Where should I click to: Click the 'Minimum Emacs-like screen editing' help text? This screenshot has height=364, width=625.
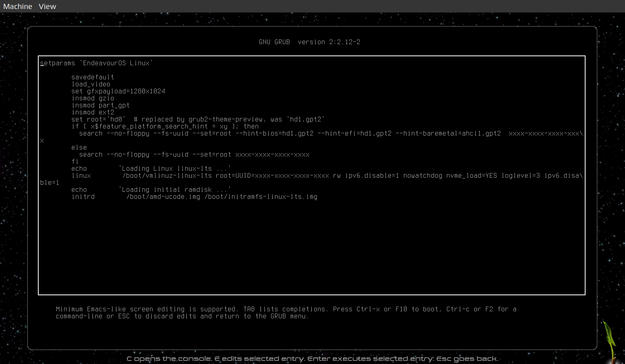[x=286, y=312]
